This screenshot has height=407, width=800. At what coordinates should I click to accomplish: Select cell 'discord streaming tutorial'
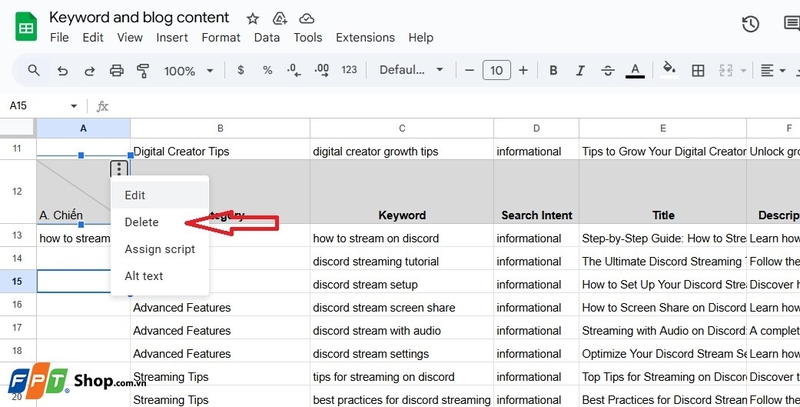coord(402,261)
